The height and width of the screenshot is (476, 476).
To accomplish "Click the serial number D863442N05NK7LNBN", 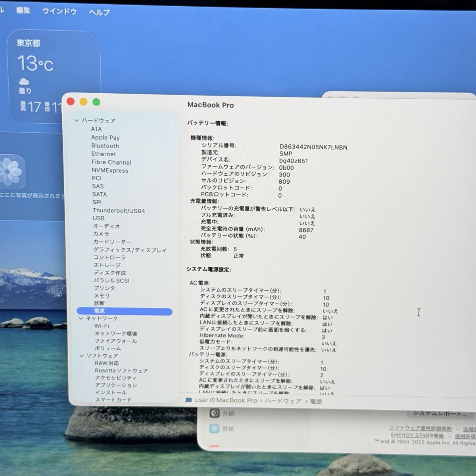I will 313,147.
